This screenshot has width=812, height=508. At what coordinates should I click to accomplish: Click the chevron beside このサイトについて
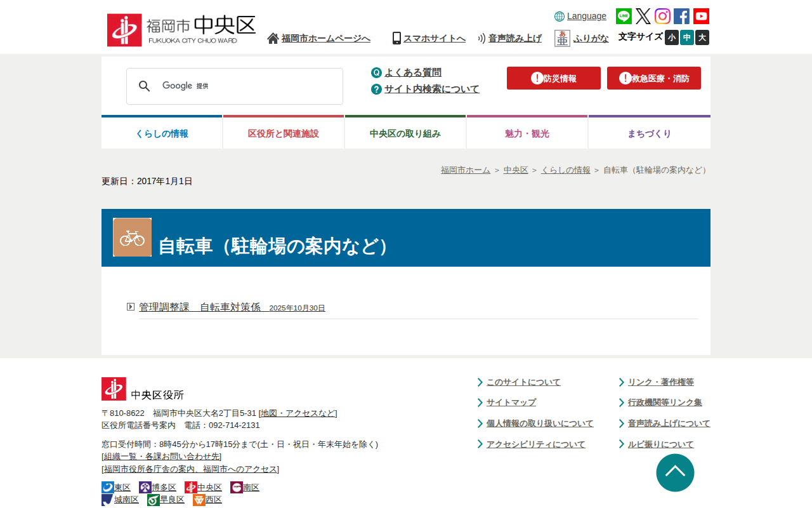480,382
